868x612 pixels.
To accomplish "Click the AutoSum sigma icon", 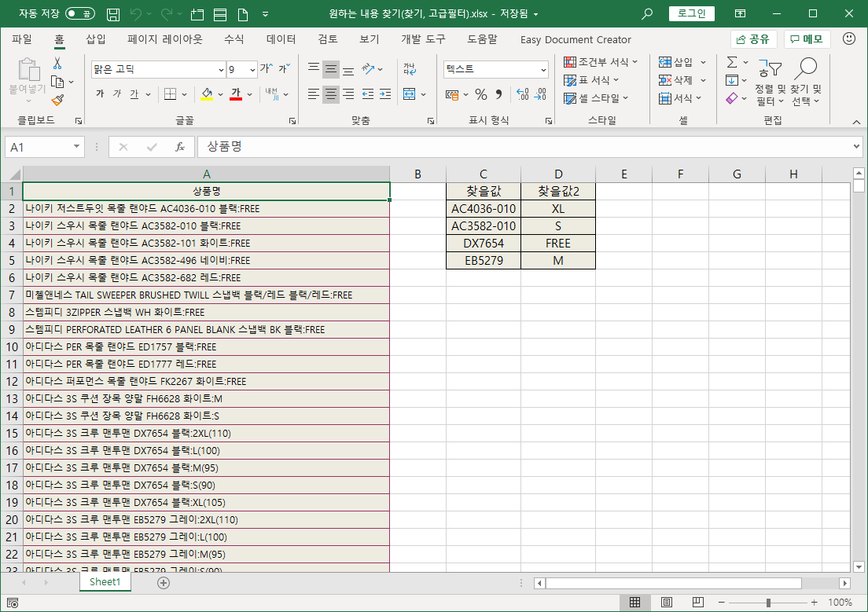I will (x=732, y=62).
